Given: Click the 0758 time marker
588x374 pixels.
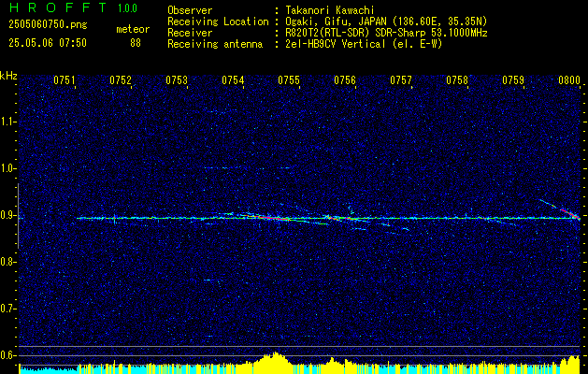Looking at the screenshot, I should 457,79.
